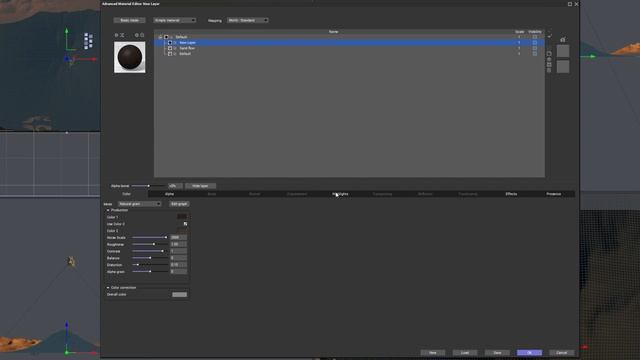The image size is (640, 360).
Task: Click the material preview sphere thumbnail
Action: pos(130,57)
